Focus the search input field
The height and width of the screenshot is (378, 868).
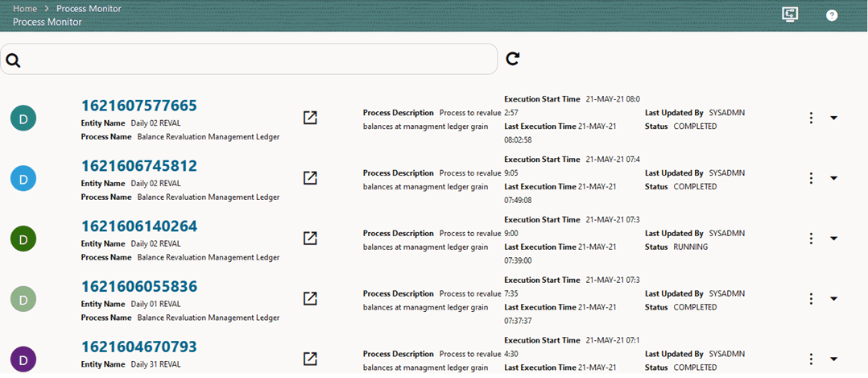point(249,60)
